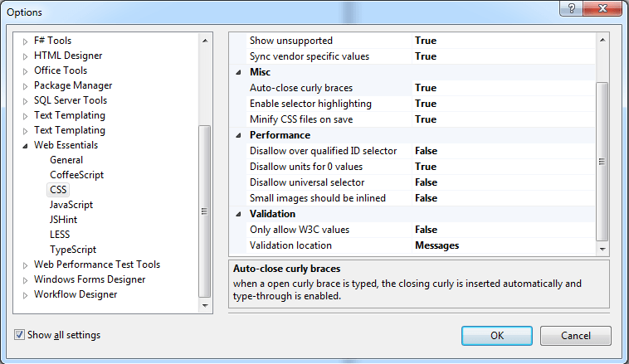Collapse the Web Essentials tree node
The height and width of the screenshot is (364, 629).
pos(25,146)
